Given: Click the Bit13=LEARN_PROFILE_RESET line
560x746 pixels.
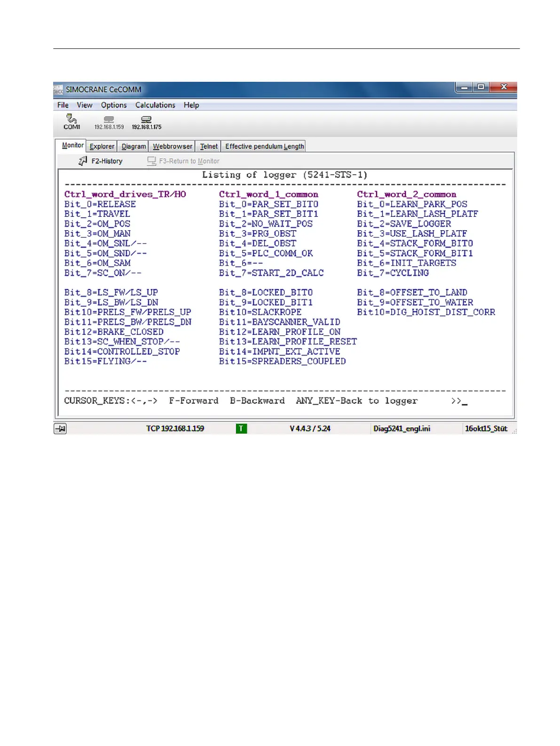Looking at the screenshot, I should [x=288, y=342].
